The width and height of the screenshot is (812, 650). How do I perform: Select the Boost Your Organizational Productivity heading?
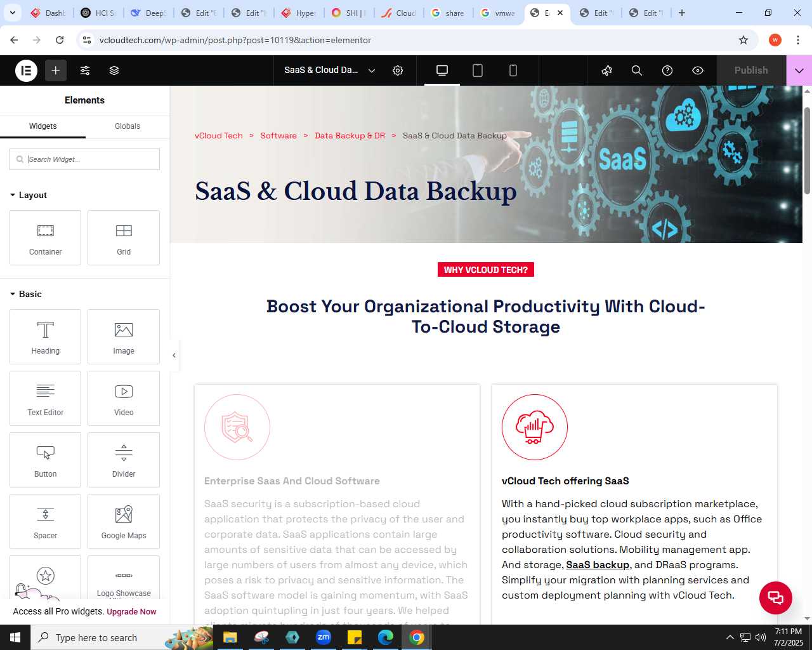pyautogui.click(x=486, y=317)
